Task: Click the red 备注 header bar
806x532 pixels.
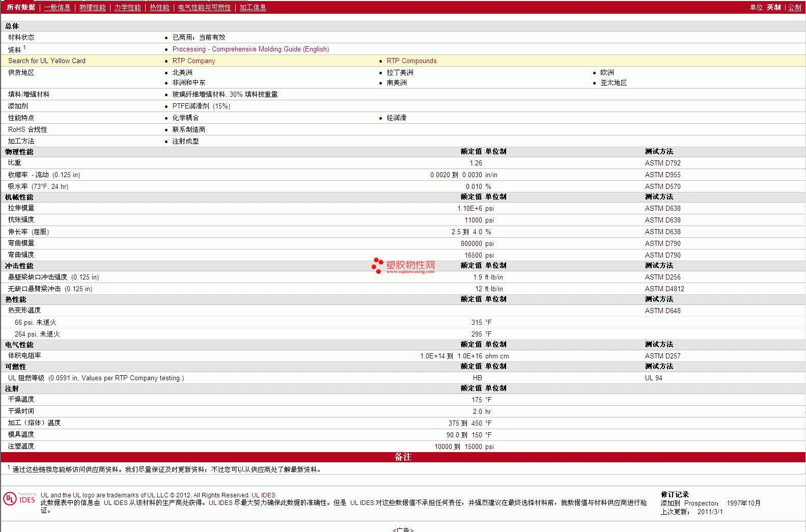Action: [x=403, y=457]
